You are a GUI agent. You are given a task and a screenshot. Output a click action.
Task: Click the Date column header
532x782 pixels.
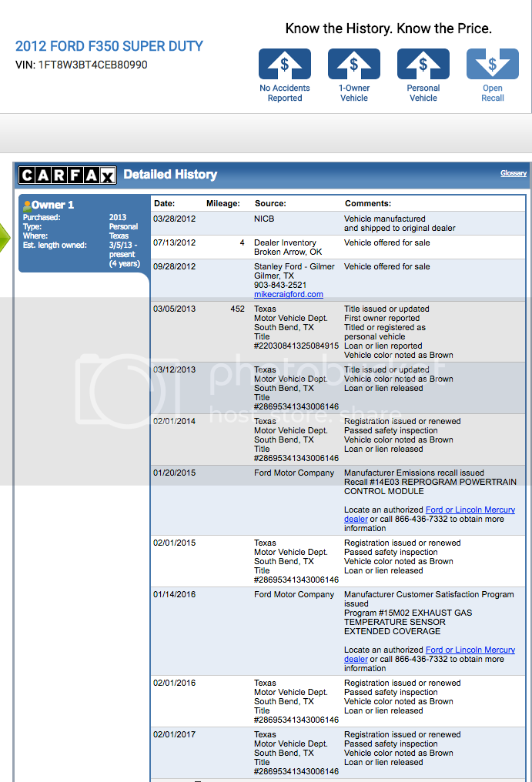point(164,203)
